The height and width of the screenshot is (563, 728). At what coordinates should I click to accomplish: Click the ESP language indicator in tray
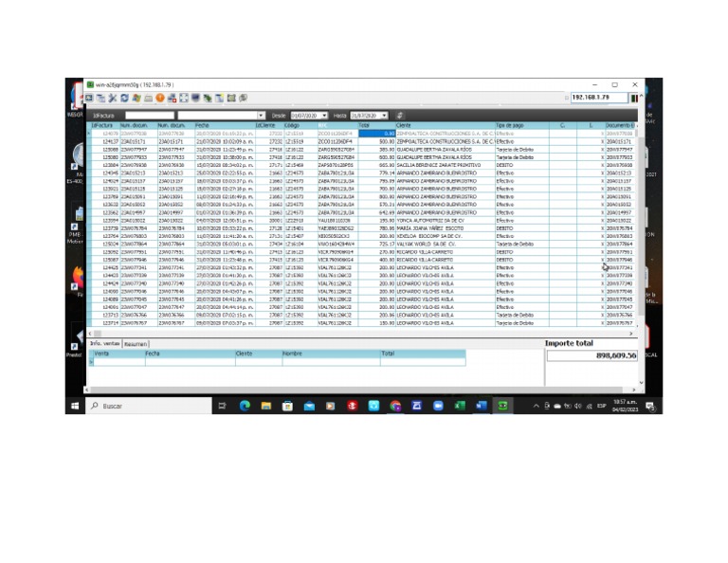click(602, 406)
